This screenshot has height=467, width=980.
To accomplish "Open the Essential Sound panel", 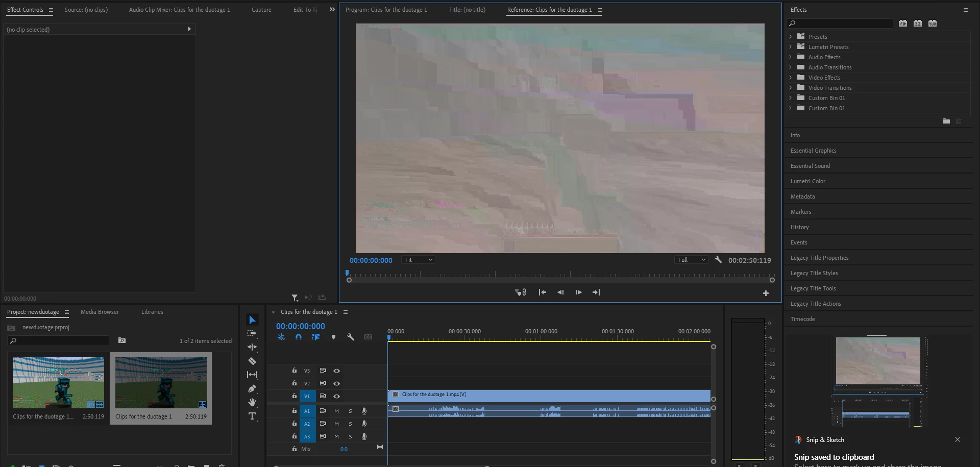I will [811, 166].
